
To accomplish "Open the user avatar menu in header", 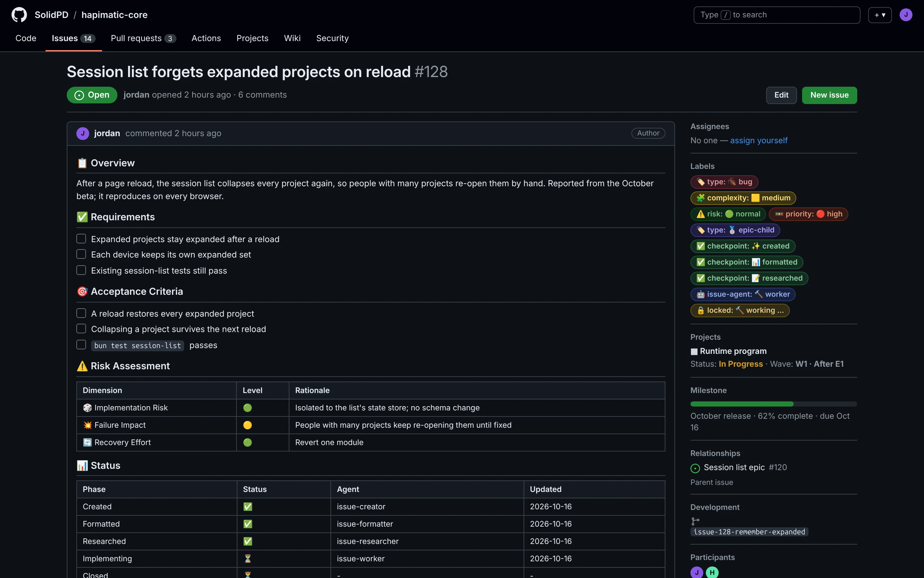I will [x=906, y=15].
